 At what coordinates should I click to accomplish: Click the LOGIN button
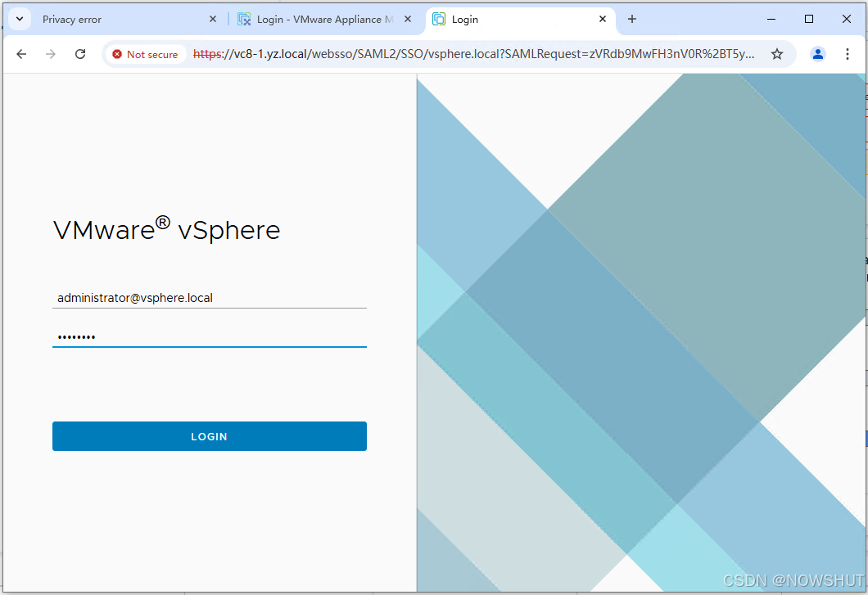210,436
